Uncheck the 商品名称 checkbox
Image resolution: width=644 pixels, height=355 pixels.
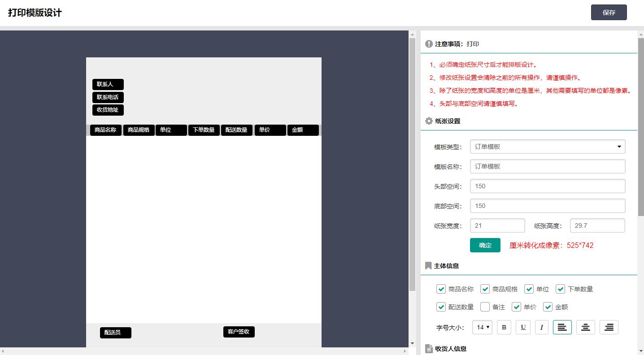pyautogui.click(x=441, y=289)
